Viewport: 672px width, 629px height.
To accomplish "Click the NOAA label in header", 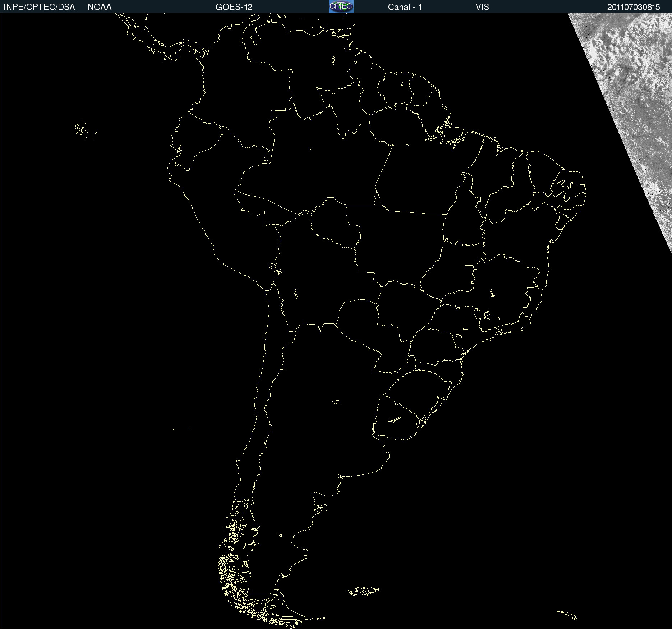I will pyautogui.click(x=100, y=7).
